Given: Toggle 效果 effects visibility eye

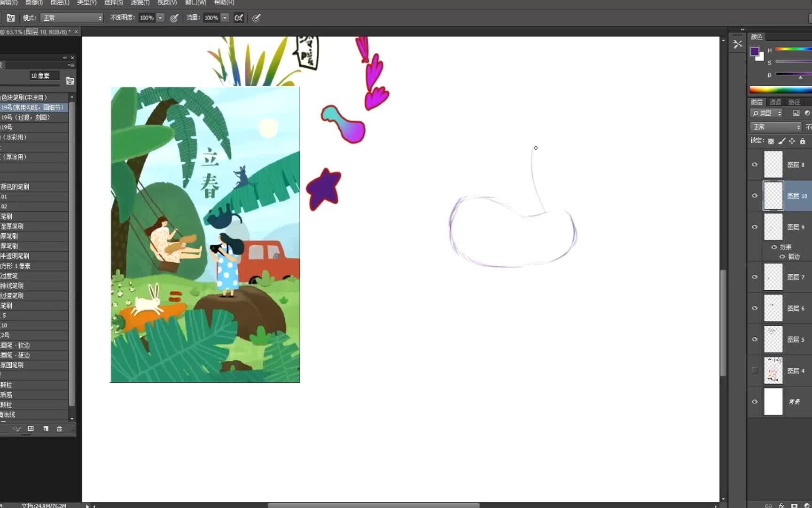Looking at the screenshot, I should click(x=774, y=247).
